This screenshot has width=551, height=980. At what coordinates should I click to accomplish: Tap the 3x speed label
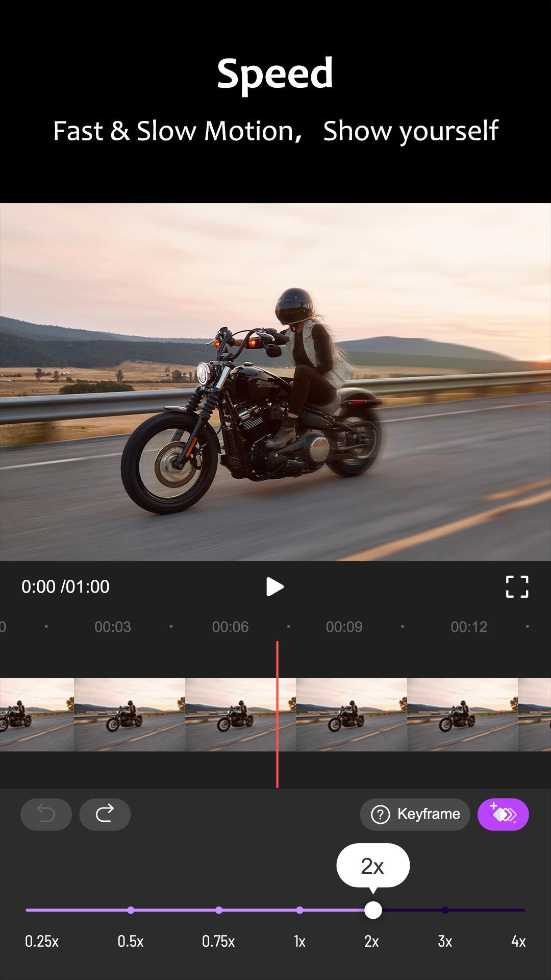pos(445,941)
